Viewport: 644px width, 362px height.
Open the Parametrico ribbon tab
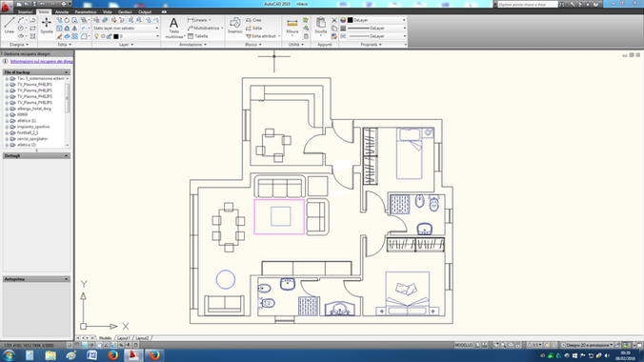pyautogui.click(x=86, y=12)
